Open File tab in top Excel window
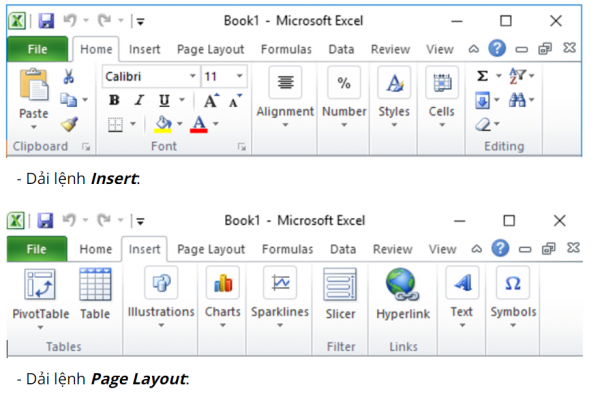The width and height of the screenshot is (600, 398). pos(38,49)
